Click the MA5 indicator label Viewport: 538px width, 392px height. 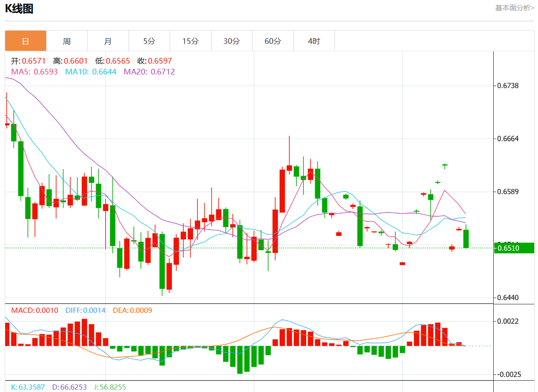click(x=35, y=72)
